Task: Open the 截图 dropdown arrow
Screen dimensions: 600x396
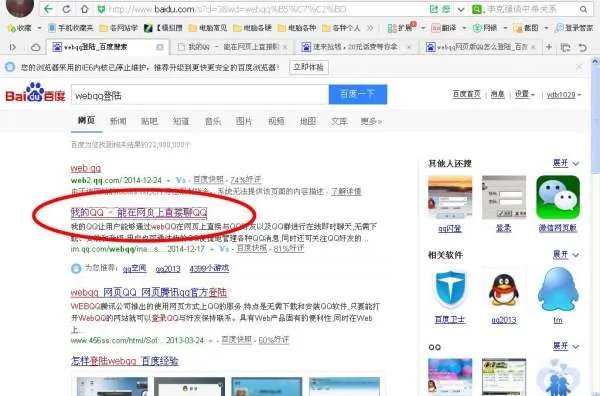Action: 546,28
